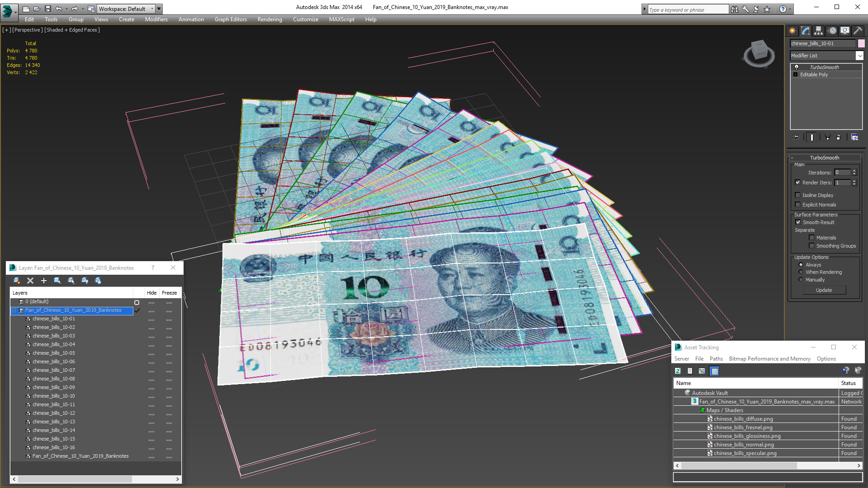The image size is (868, 488).
Task: Click the Subscription Center key icon
Action: click(x=745, y=9)
